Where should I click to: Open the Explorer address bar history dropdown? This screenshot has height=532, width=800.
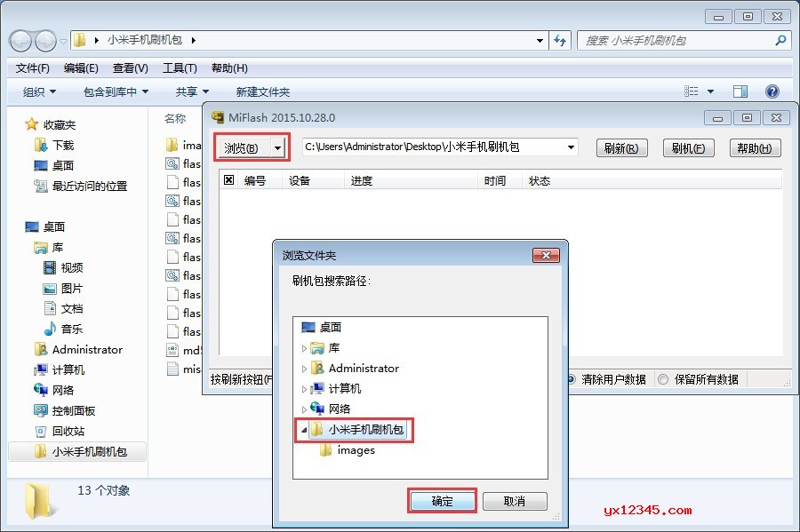pos(540,40)
